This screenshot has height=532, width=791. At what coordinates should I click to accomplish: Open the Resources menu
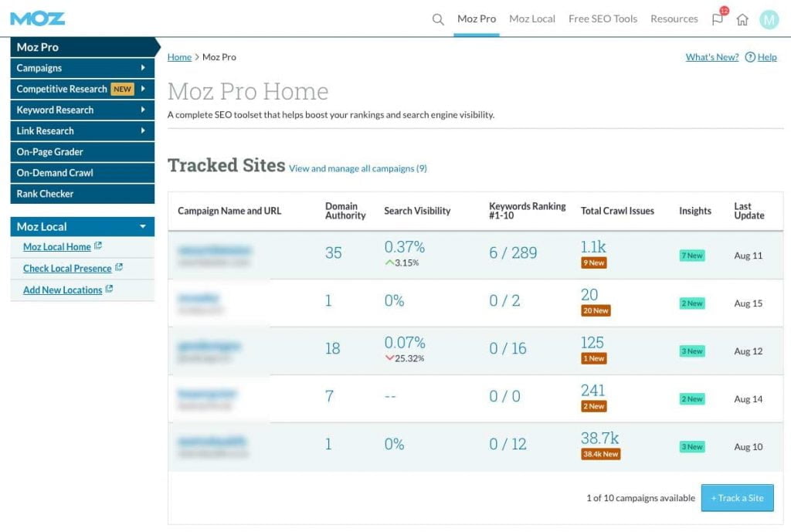pyautogui.click(x=674, y=19)
